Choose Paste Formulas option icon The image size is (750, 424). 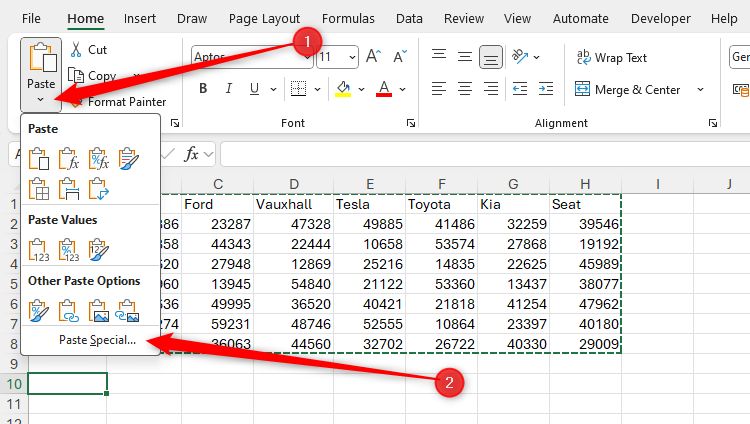tap(68, 159)
